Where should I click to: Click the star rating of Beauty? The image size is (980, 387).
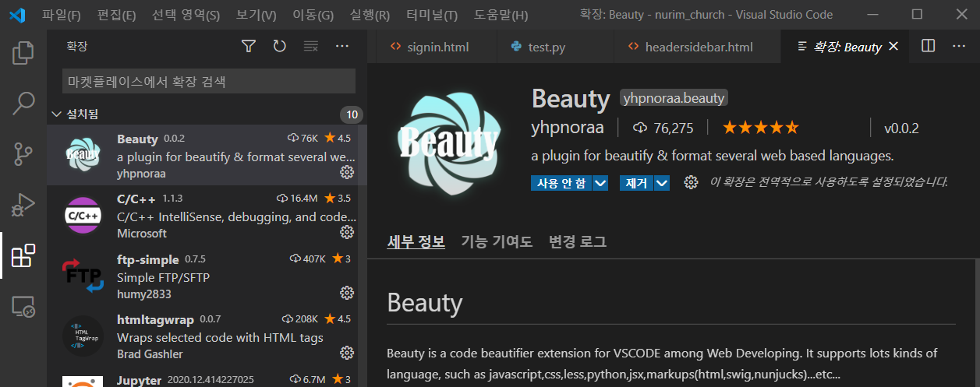tap(760, 128)
